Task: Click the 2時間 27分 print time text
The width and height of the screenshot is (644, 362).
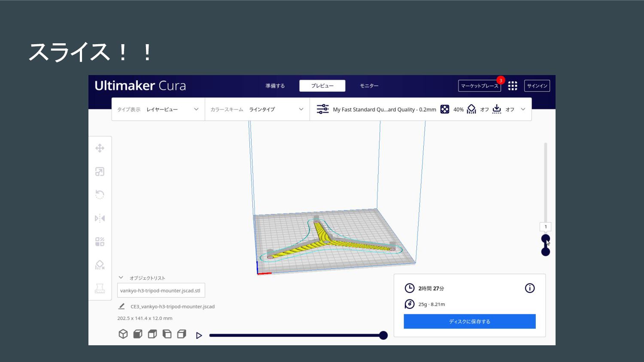Action: click(x=431, y=289)
